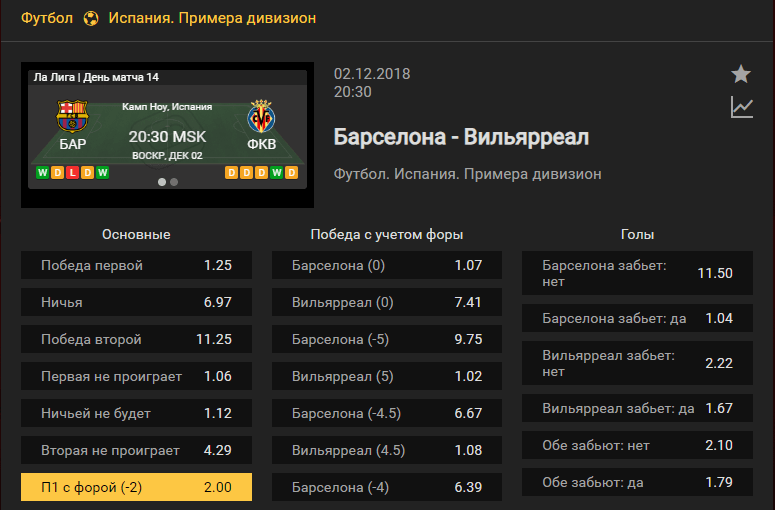Viewport: 775px width, 510px height.
Task: Click the БАР team abbreviation
Action: point(73,144)
